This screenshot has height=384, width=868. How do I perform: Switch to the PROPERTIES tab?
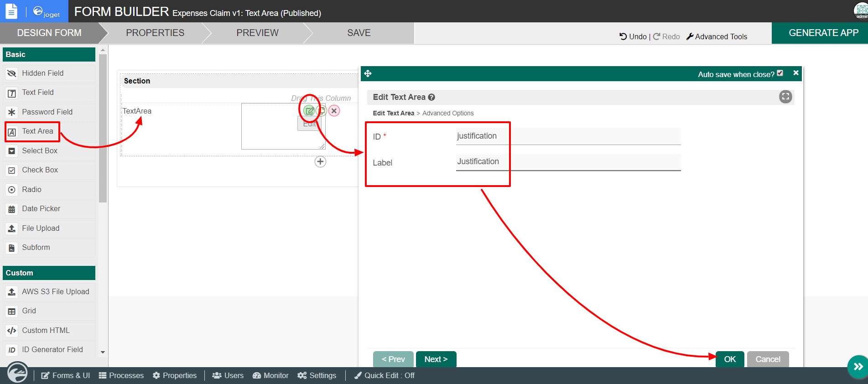click(155, 33)
